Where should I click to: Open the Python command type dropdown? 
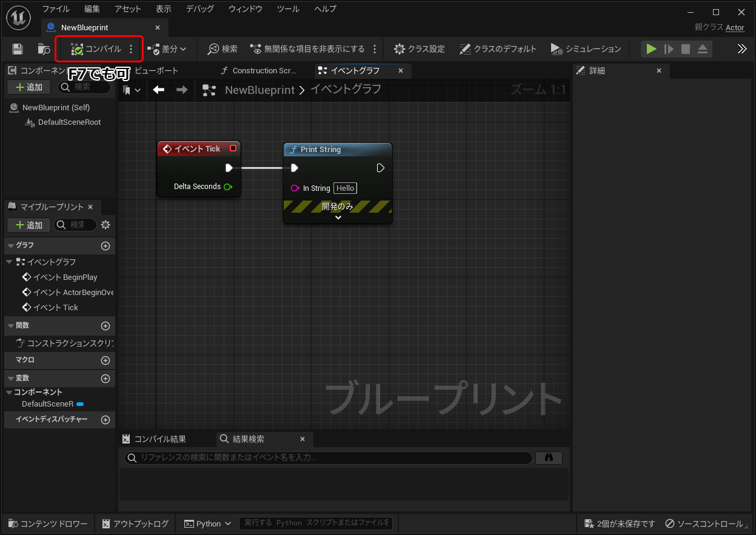[x=208, y=523]
